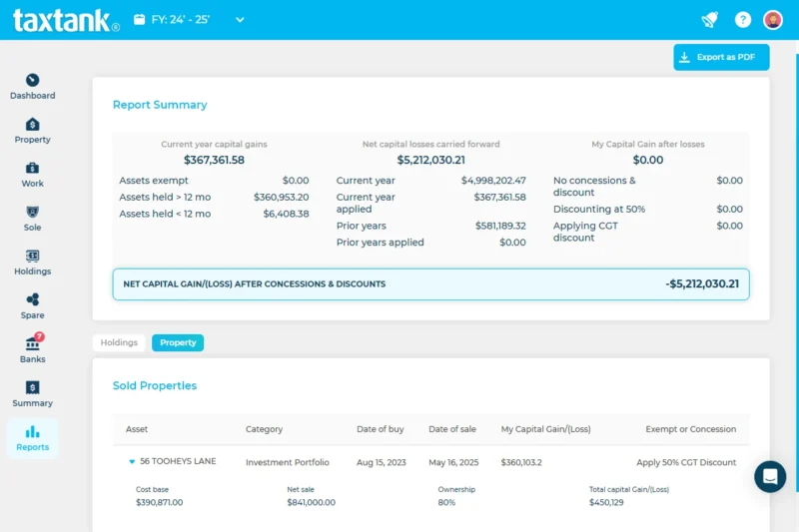Click the Spare sidebar icon
Screen dimensions: 799x532
click(x=32, y=300)
